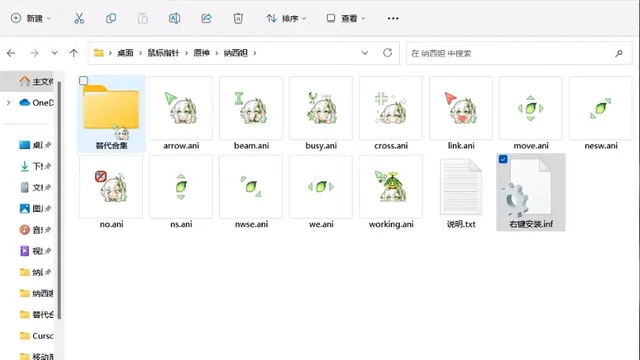Open Pictures quick access sidebar item
The image size is (640, 360).
tap(35, 209)
